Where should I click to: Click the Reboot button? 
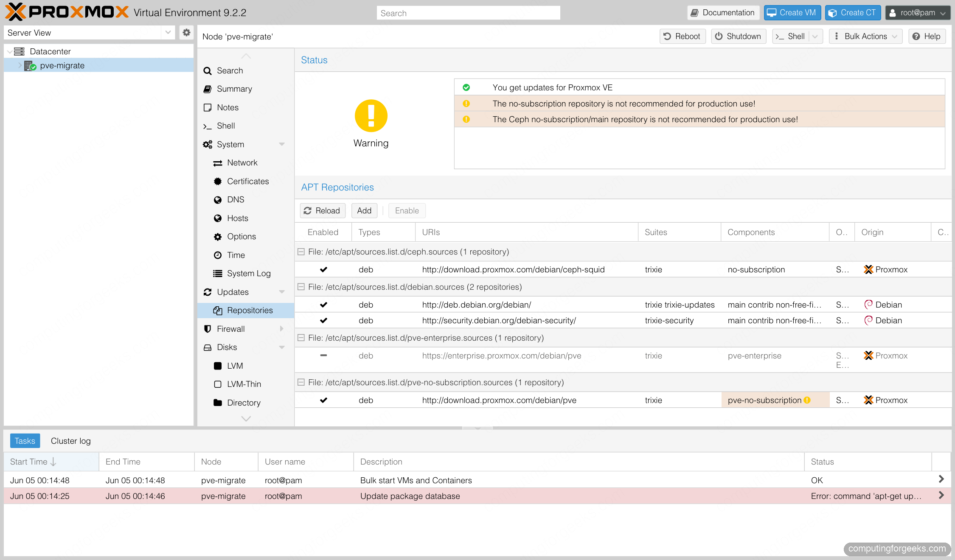[683, 36]
